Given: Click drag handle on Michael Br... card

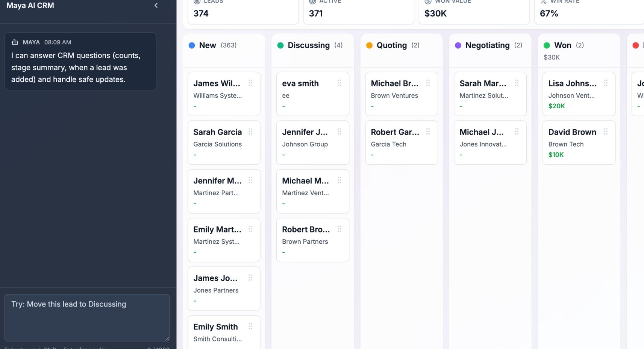Looking at the screenshot, I should [x=428, y=83].
